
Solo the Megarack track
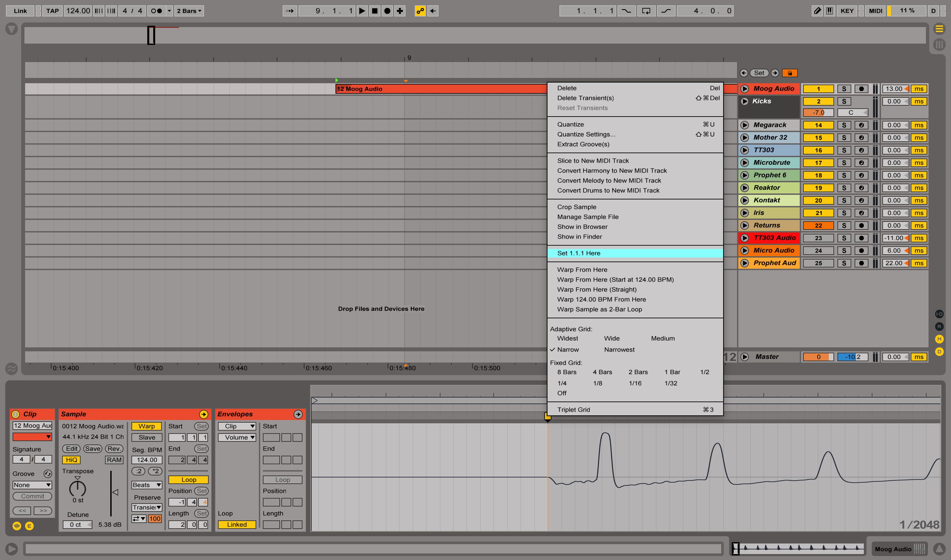tap(844, 125)
